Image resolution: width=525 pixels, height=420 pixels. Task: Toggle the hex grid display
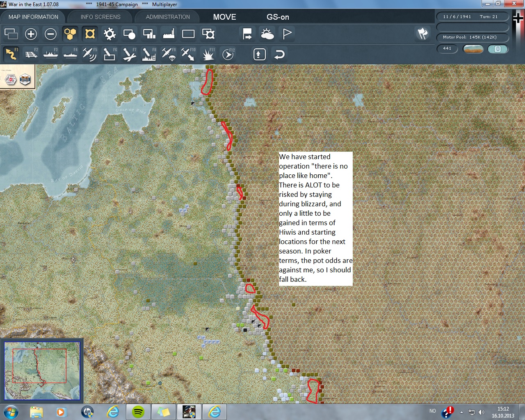coord(70,34)
